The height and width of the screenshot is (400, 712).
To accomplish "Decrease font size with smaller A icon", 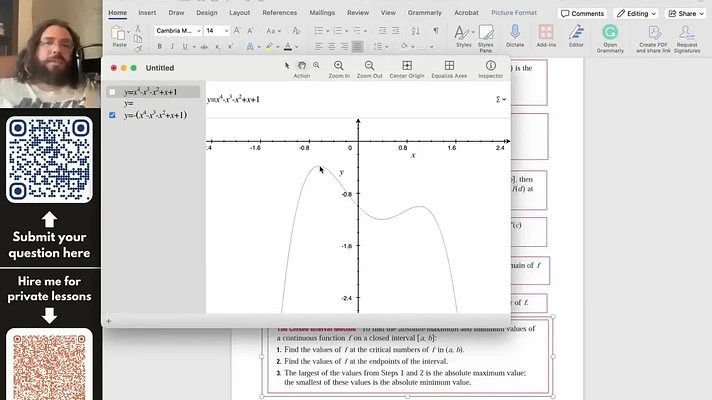I will coord(250,31).
